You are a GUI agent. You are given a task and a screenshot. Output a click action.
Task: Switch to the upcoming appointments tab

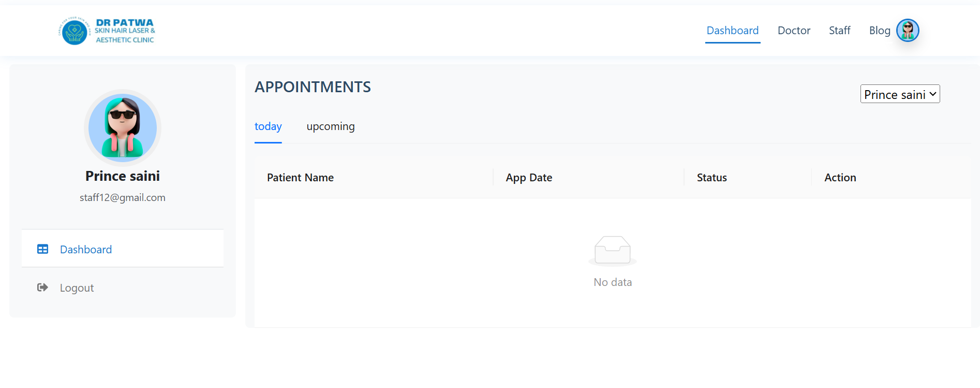[x=331, y=126]
